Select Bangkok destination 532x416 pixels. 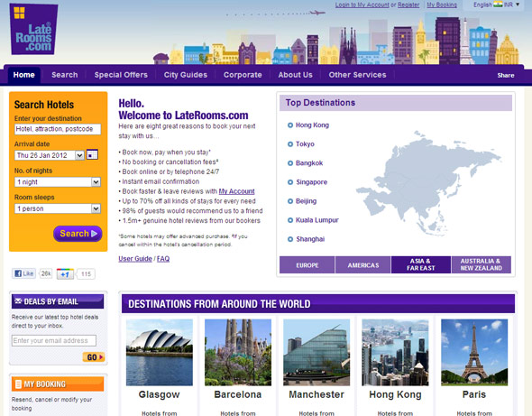(309, 163)
